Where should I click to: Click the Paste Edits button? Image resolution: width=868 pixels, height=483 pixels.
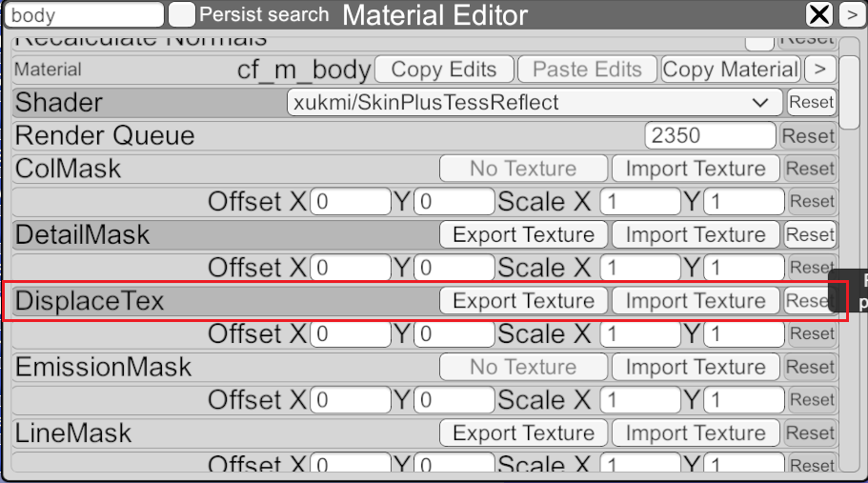(x=586, y=70)
